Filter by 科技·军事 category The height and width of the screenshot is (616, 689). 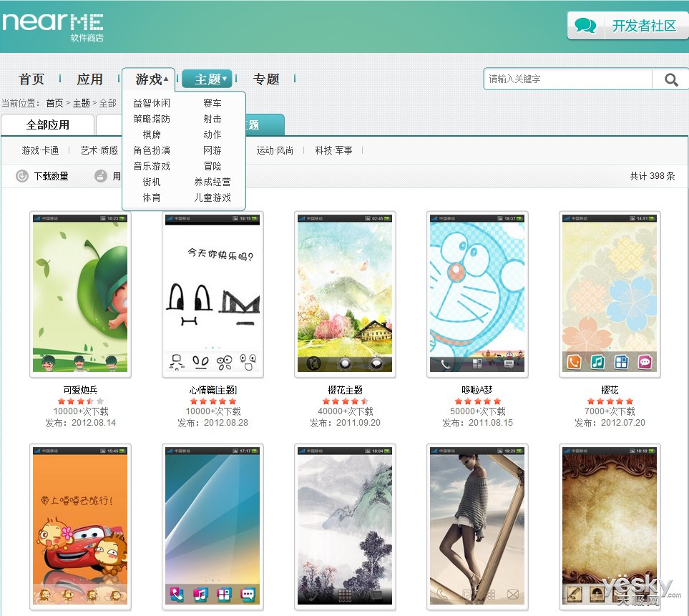coord(333,151)
